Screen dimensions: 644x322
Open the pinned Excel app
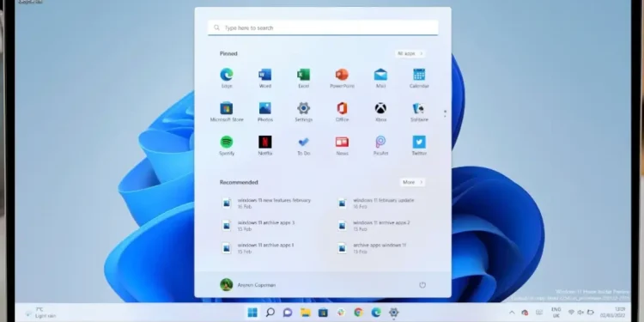[303, 77]
